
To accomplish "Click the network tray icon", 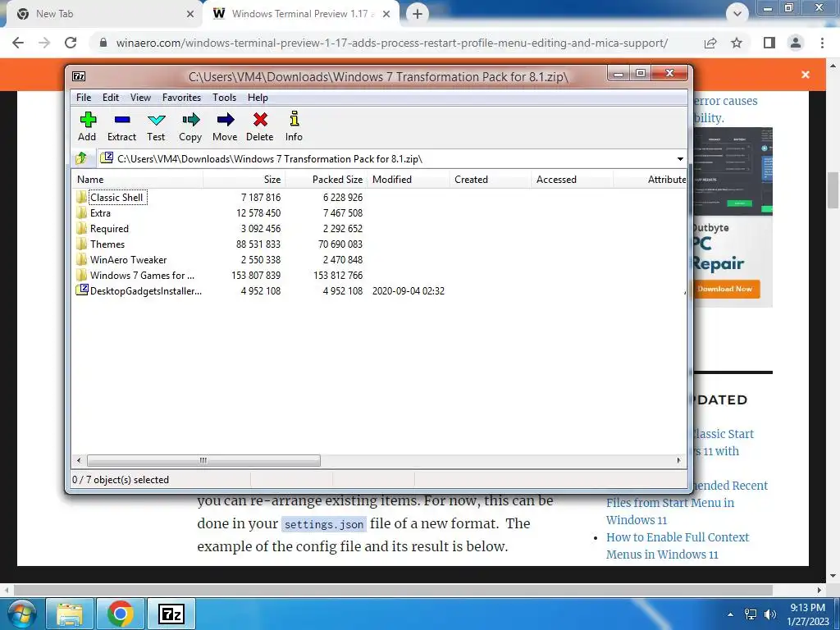I will (751, 614).
